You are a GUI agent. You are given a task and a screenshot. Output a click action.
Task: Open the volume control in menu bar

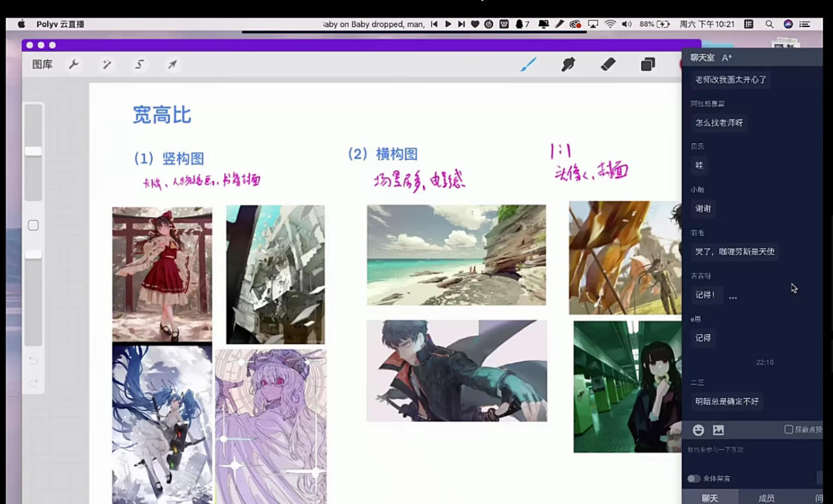pyautogui.click(x=627, y=24)
